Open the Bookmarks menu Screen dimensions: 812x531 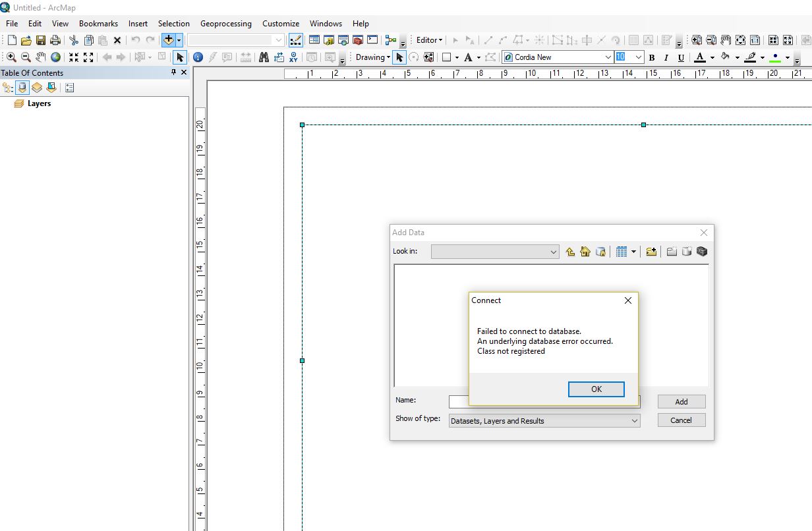pos(98,24)
